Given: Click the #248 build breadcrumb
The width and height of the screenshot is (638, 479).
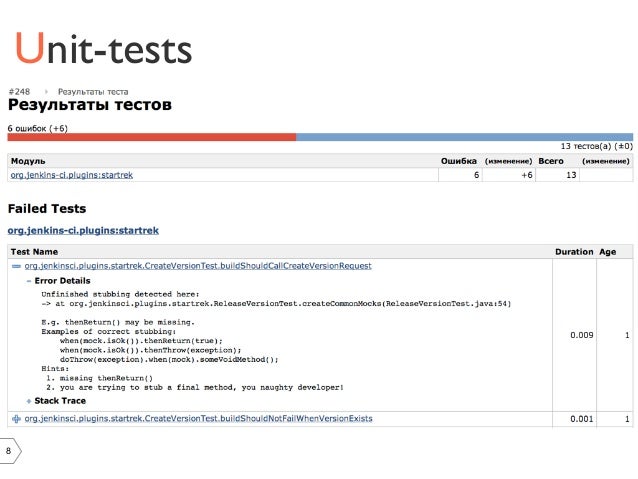Looking at the screenshot, I should tap(19, 91).
